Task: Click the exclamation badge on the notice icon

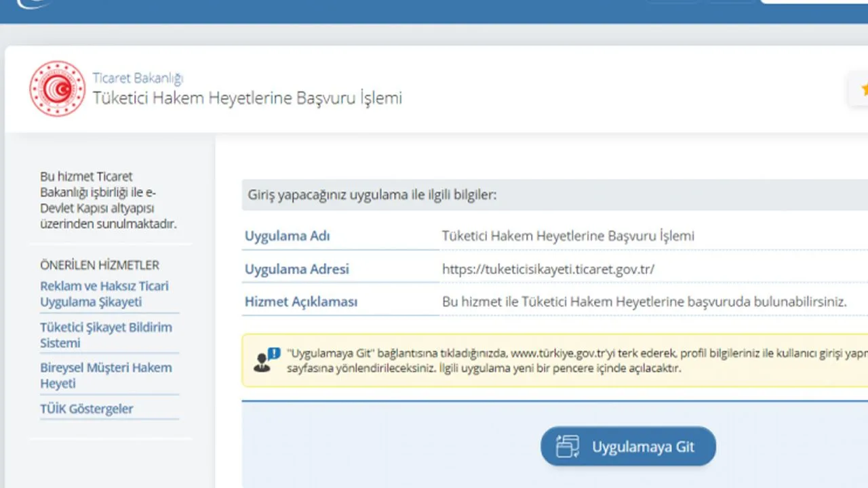Action: click(273, 352)
